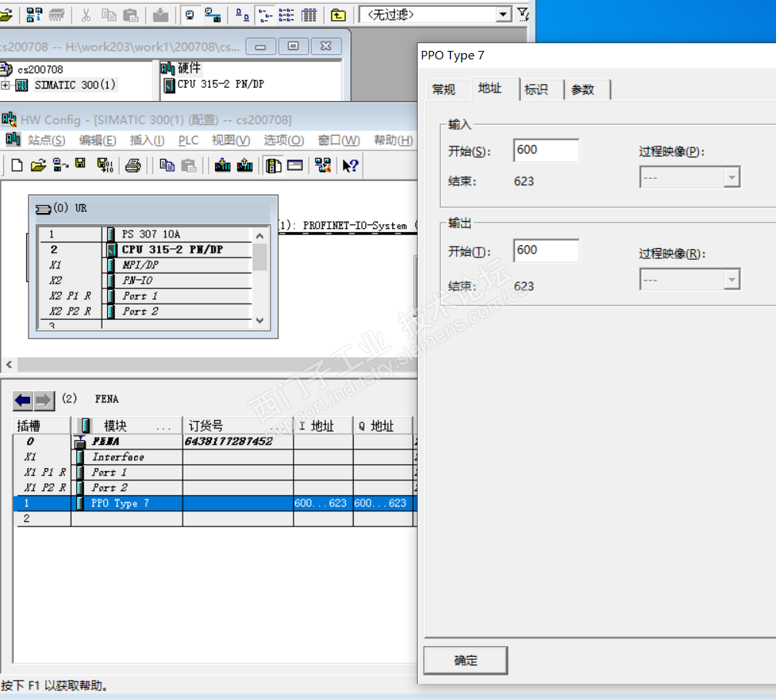776x700 pixels.
Task: Open the PLC menu
Action: click(189, 140)
